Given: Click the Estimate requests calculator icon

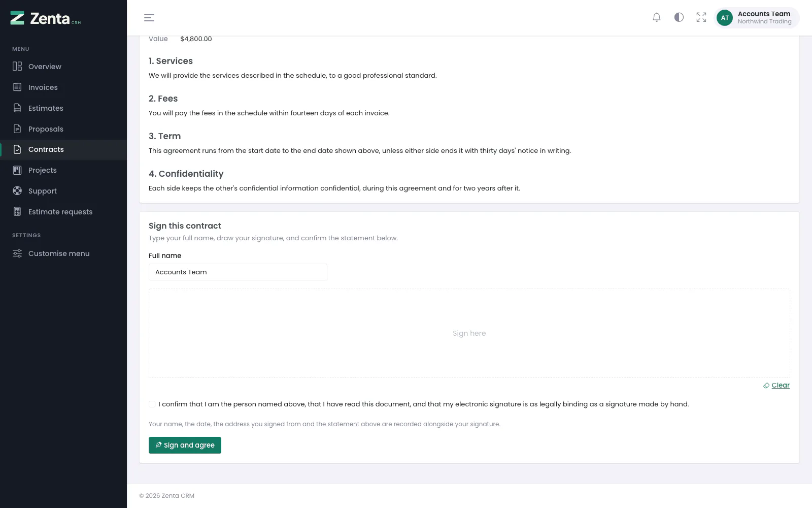Looking at the screenshot, I should (x=17, y=212).
